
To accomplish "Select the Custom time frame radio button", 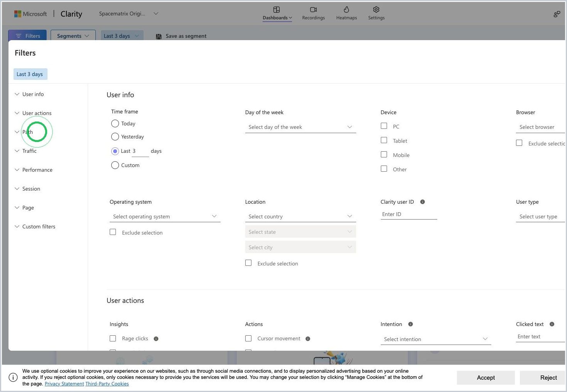I will [x=115, y=165].
